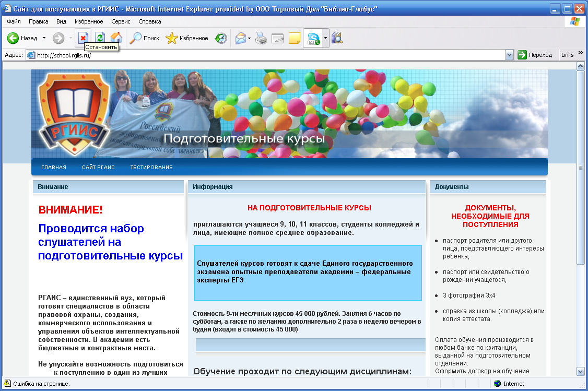The width and height of the screenshot is (588, 391).
Task: Open the Файл menu
Action: pos(14,21)
